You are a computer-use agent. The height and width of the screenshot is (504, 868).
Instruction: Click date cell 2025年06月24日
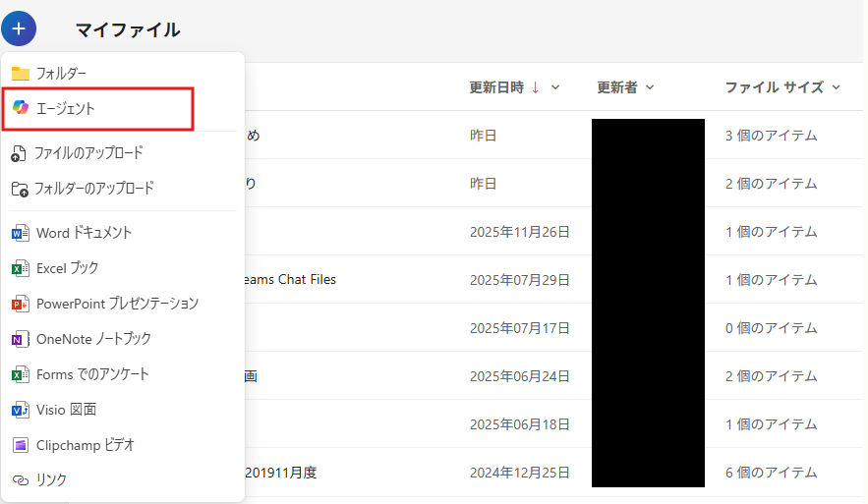(520, 376)
